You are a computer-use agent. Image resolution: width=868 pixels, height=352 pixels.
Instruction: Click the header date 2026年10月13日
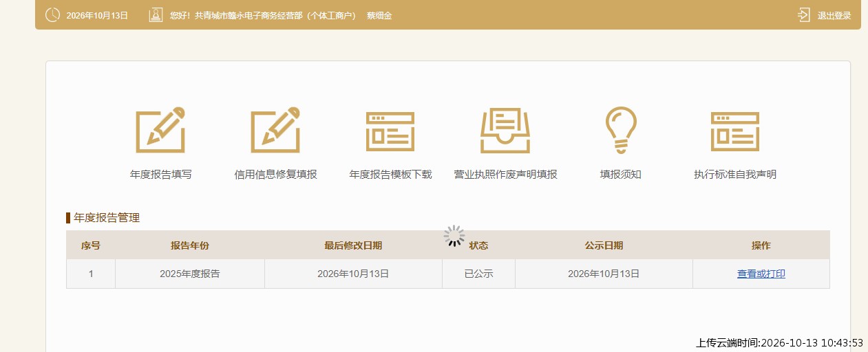coord(98,15)
